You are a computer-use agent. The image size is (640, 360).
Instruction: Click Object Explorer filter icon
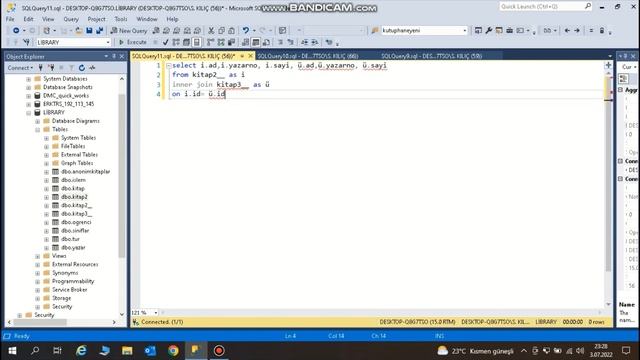pos(71,68)
